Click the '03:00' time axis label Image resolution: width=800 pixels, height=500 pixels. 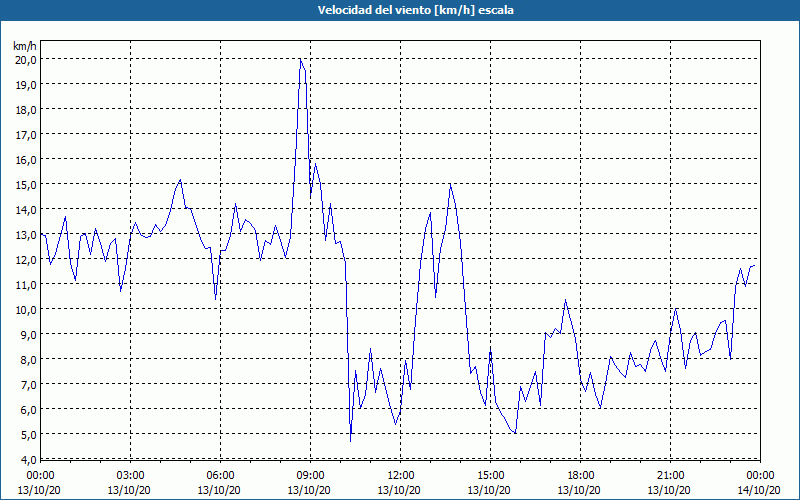[x=130, y=476]
